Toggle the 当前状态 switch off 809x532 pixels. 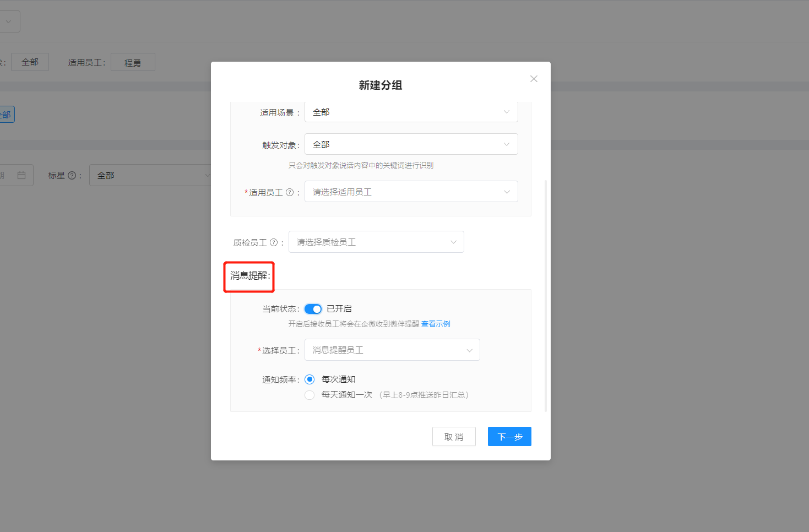pyautogui.click(x=313, y=309)
